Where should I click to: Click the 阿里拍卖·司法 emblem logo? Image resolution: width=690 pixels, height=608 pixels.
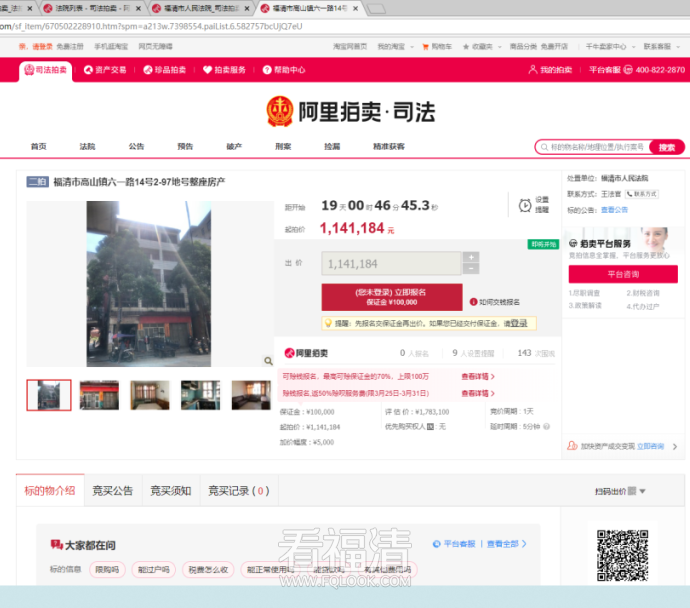coord(279,111)
